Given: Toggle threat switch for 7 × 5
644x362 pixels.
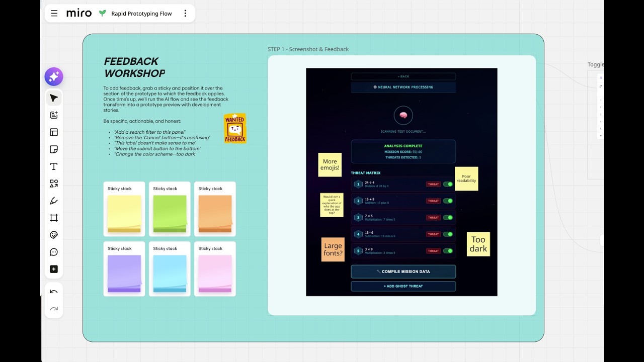Looking at the screenshot, I should (447, 218).
